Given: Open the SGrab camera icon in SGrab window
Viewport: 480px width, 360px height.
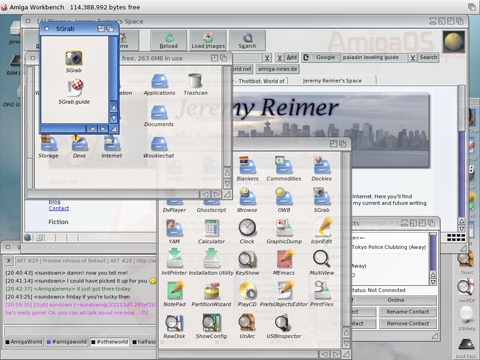Looking at the screenshot, I should tap(74, 58).
